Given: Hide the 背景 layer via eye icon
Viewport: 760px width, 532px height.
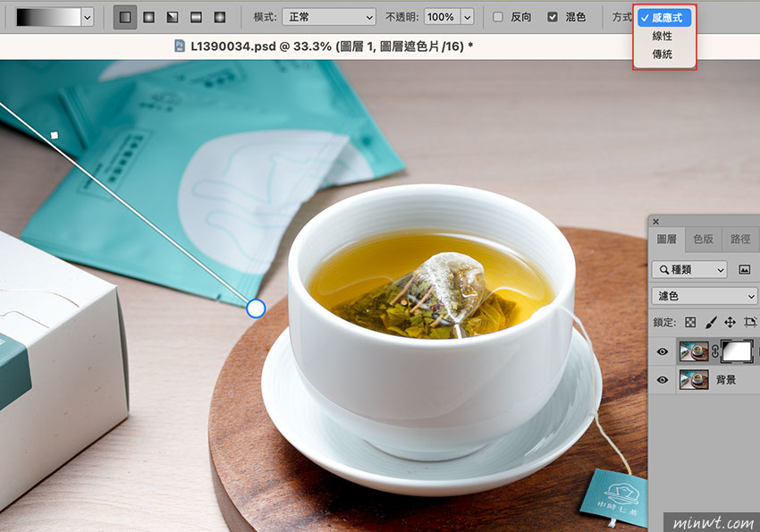Looking at the screenshot, I should coord(662,380).
